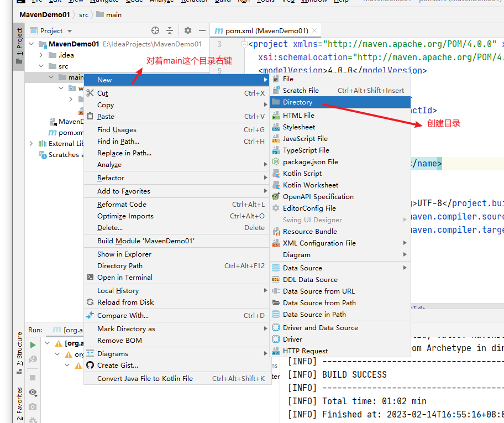Click the locate/select opened file icon
504x423 pixels.
pos(155,30)
